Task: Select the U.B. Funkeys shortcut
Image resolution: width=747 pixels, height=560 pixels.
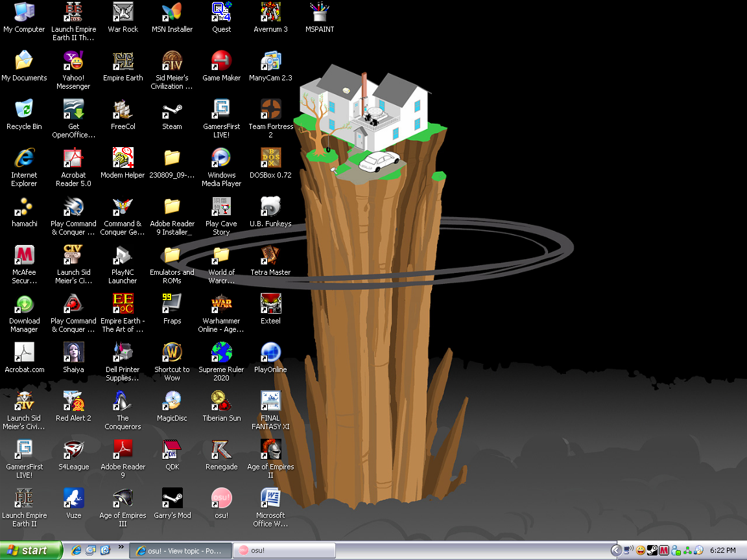Action: tap(270, 212)
